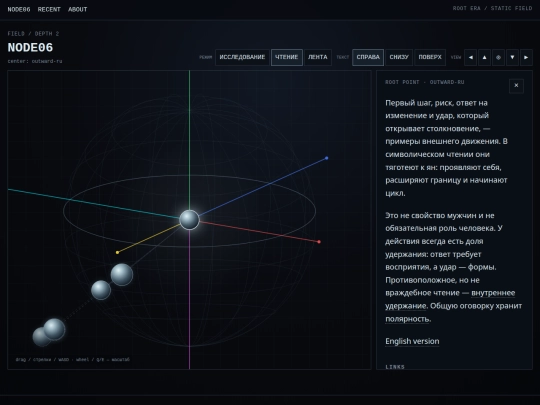Follow the 'внутреннее удержание' link

pyautogui.click(x=493, y=293)
